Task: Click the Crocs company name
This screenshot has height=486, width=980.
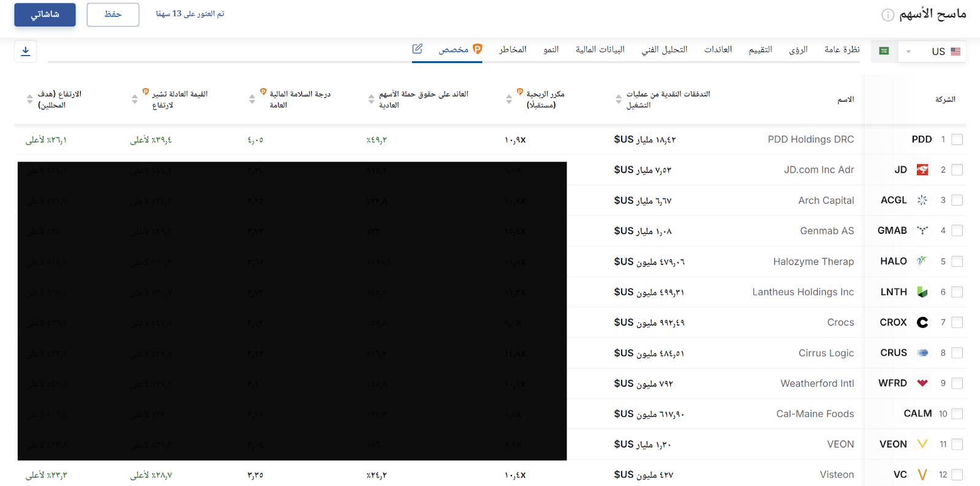Action: pos(840,323)
